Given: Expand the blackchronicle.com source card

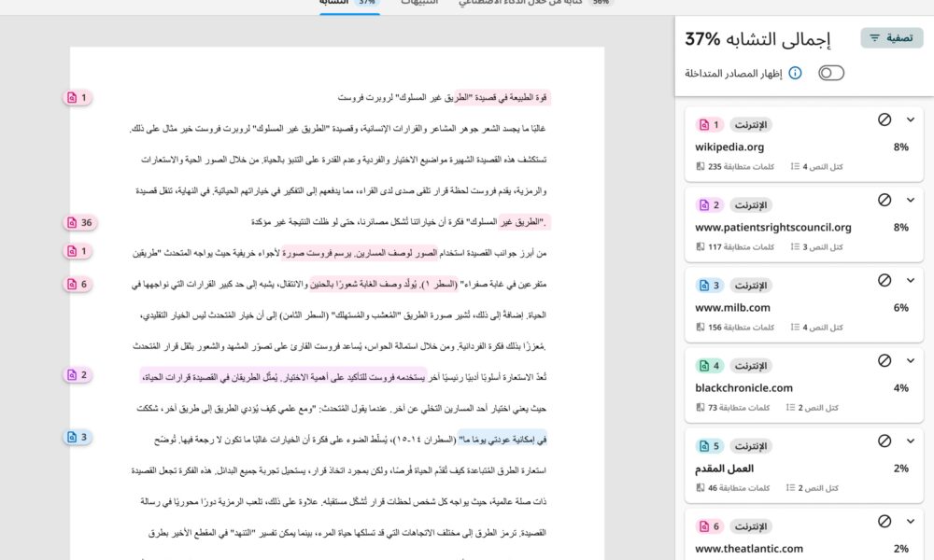Looking at the screenshot, I should (x=910, y=360).
